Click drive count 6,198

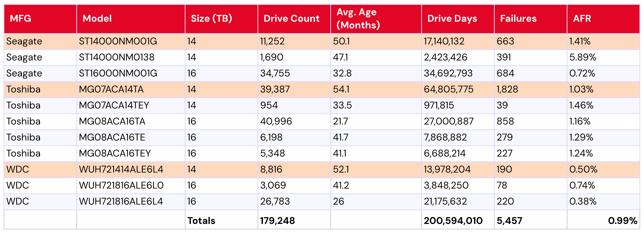[x=271, y=137]
